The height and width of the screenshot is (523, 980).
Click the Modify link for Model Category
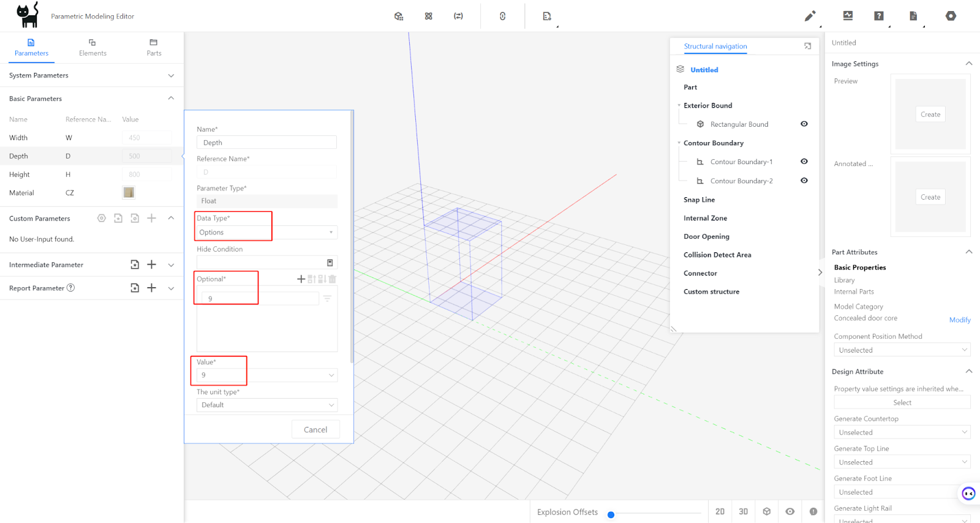click(x=959, y=320)
